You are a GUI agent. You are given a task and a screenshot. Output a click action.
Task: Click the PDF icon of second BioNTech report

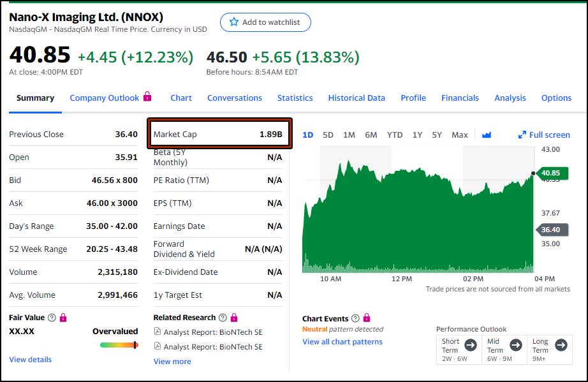158,346
